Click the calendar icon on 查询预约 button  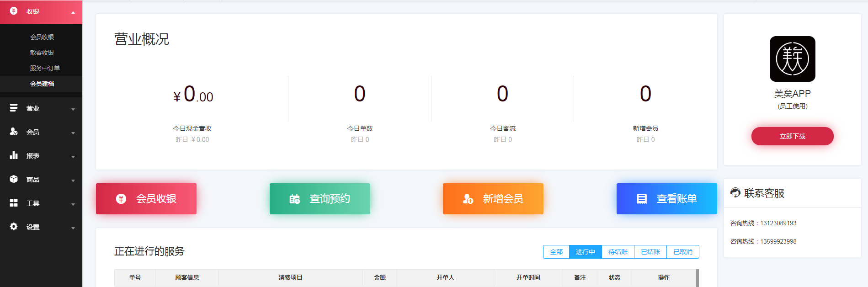point(295,199)
